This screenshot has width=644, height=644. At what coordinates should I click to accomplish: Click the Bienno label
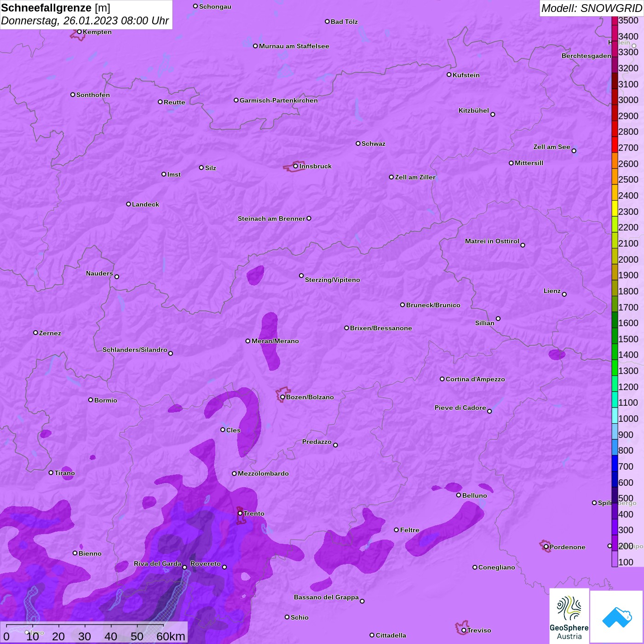tap(90, 553)
